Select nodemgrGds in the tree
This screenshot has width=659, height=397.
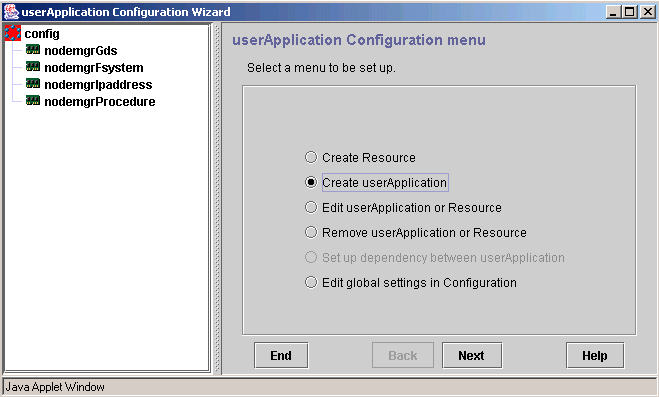(x=81, y=50)
